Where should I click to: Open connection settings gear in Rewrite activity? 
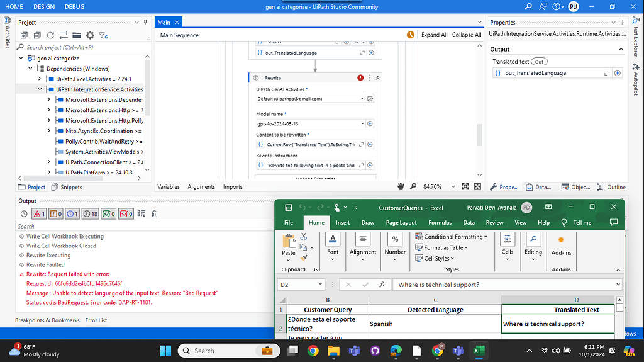pyautogui.click(x=370, y=99)
